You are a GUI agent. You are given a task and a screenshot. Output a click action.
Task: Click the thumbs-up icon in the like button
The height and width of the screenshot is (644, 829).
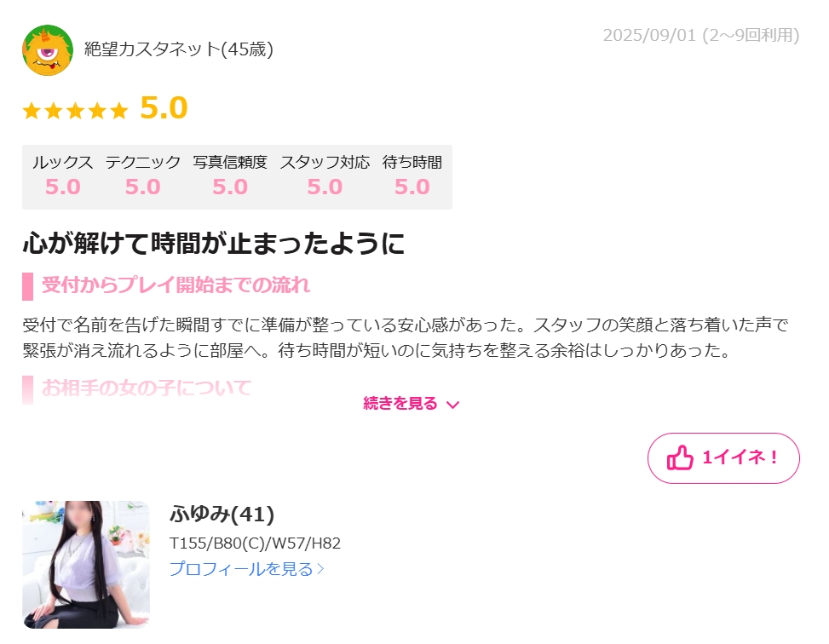(679, 457)
